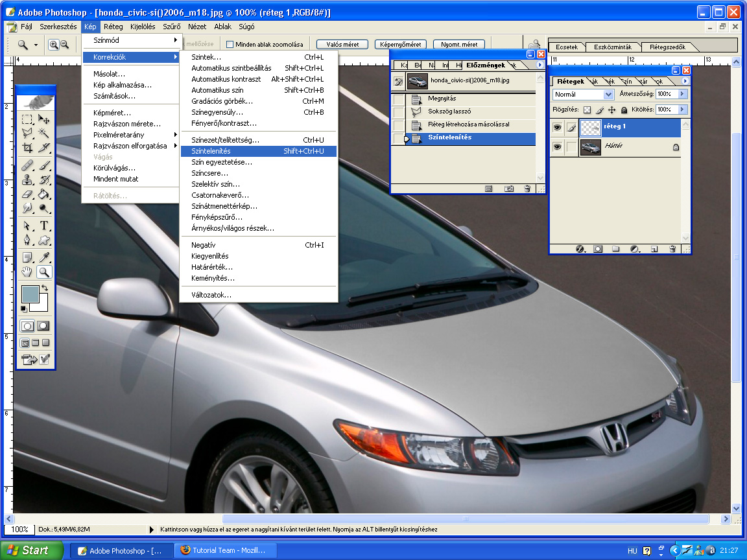Click the new snapshot camera icon in History panel
747x560 pixels.
tap(509, 189)
